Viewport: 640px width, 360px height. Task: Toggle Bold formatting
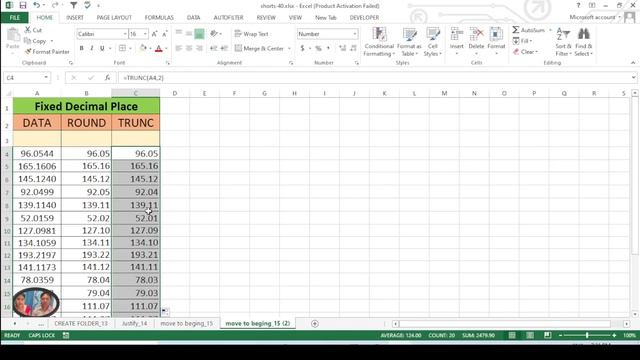(82, 49)
